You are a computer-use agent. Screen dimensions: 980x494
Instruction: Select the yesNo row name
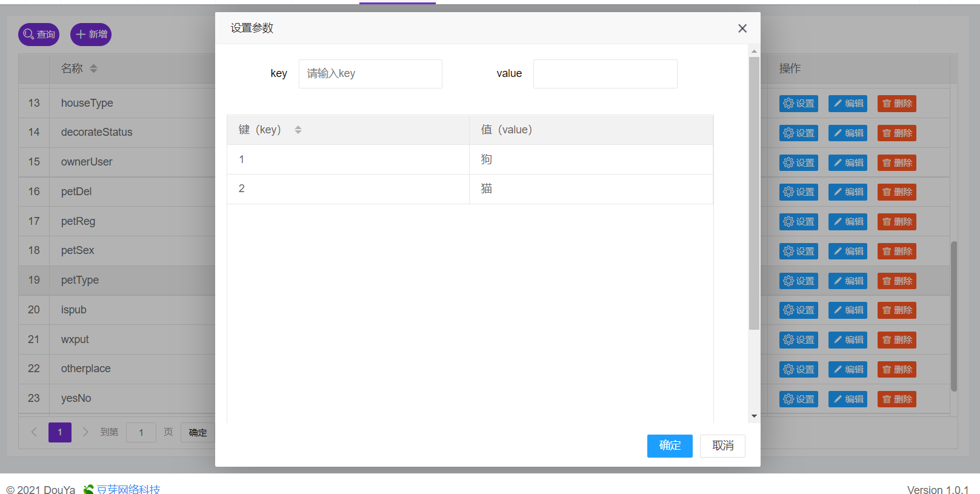[x=76, y=398]
